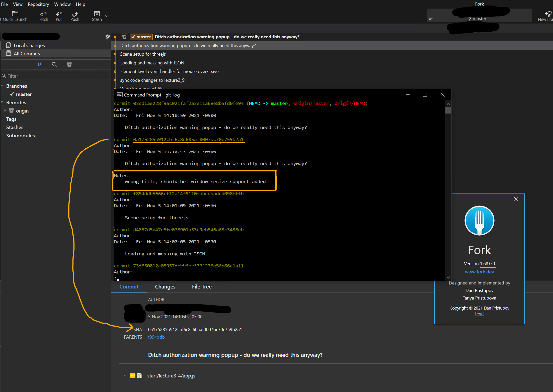Fetch from remote using the Fetch icon
Screen dimensions: 553x392
point(43,14)
